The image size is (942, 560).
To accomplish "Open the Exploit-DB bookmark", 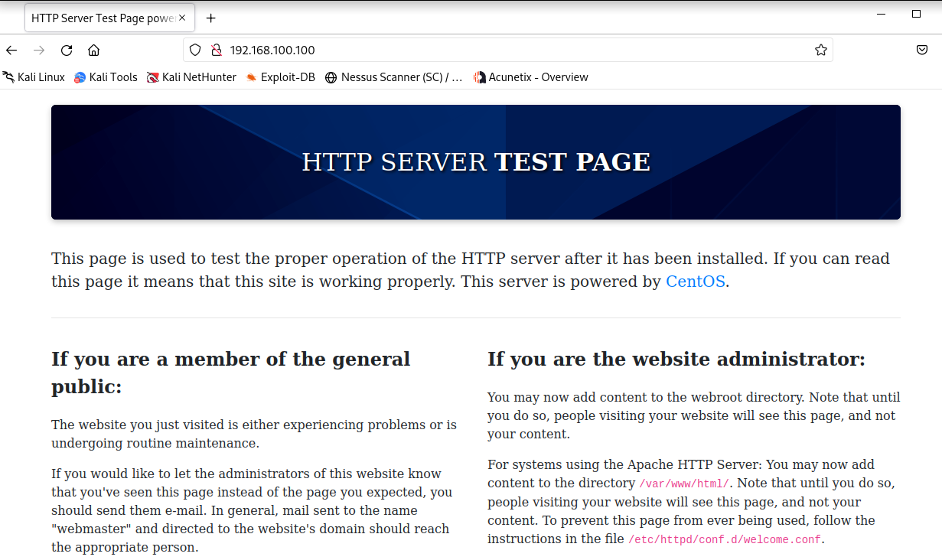I will pos(280,77).
